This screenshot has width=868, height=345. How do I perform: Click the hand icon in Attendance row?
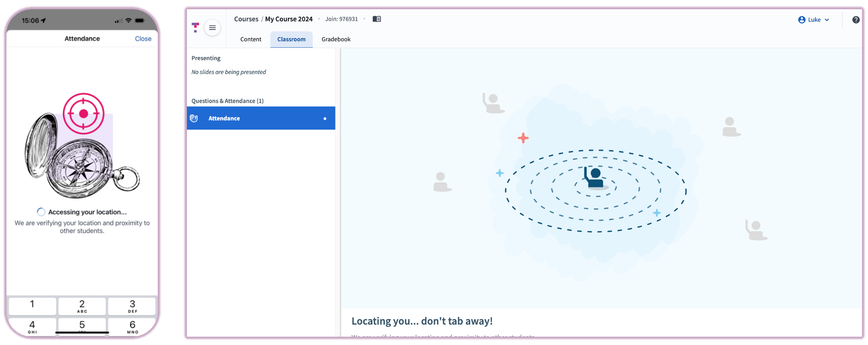click(194, 118)
